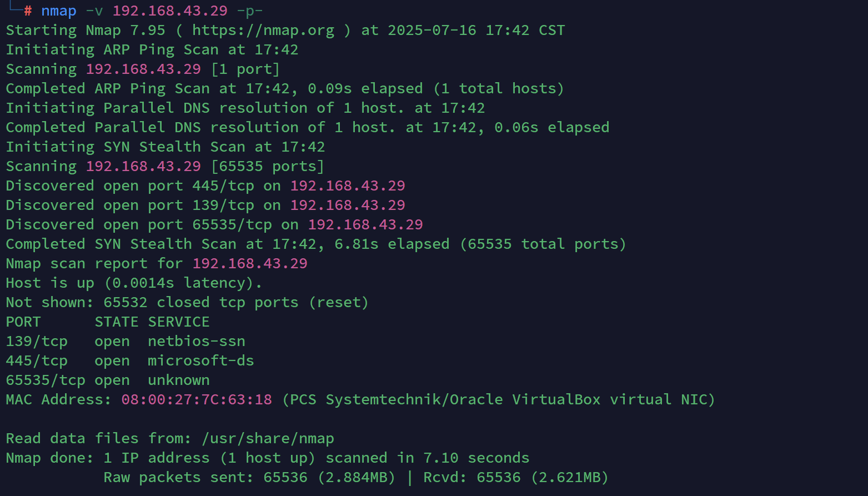Select 139/tcp in the port table row

coord(37,342)
